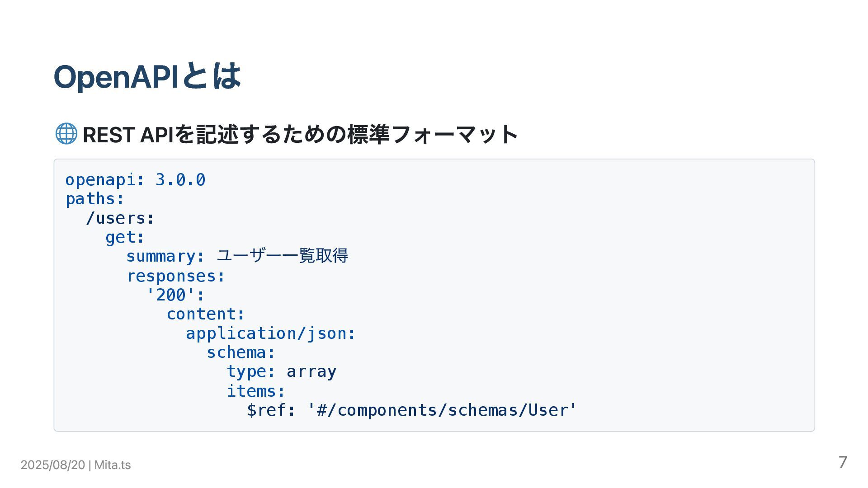Click the schema: key
Image resolution: width=868 pixels, height=488 pixels.
click(x=241, y=352)
